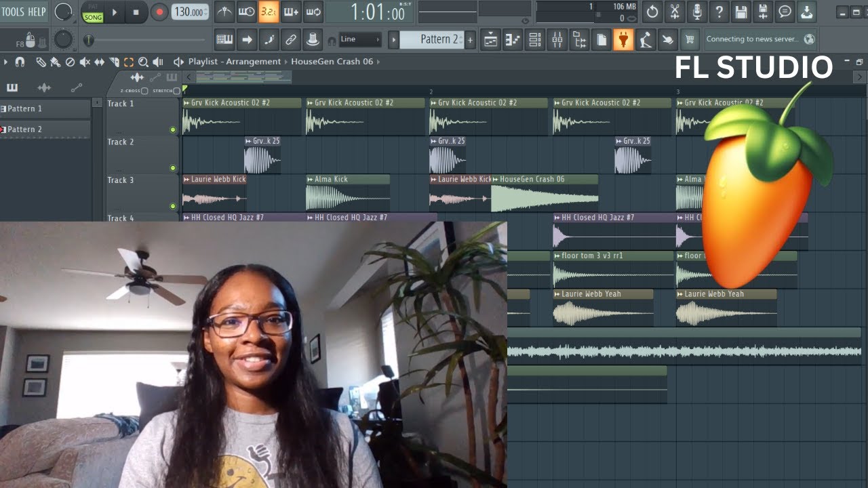Toggle playlist snap magnet icon
868x488 pixels.
(x=20, y=62)
